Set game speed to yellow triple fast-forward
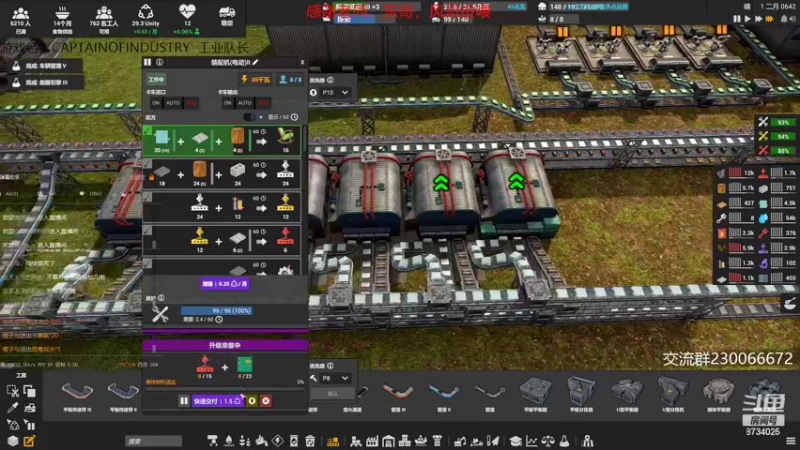Screen dimensions: 800x450 [770, 19]
